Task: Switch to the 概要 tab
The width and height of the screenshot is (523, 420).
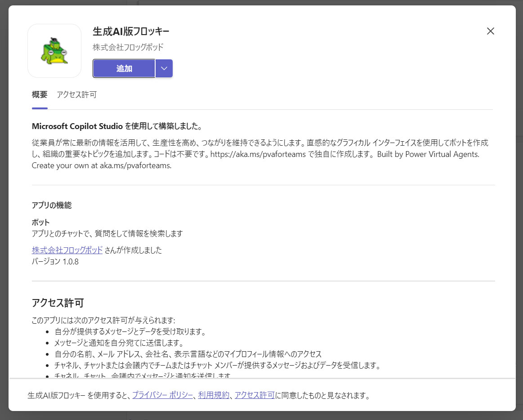Action: (x=40, y=95)
